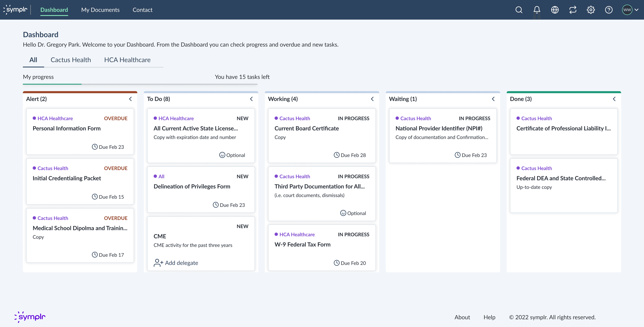Viewport: 644px width, 327px height.
Task: Collapse the Done column
Action: [x=614, y=99]
